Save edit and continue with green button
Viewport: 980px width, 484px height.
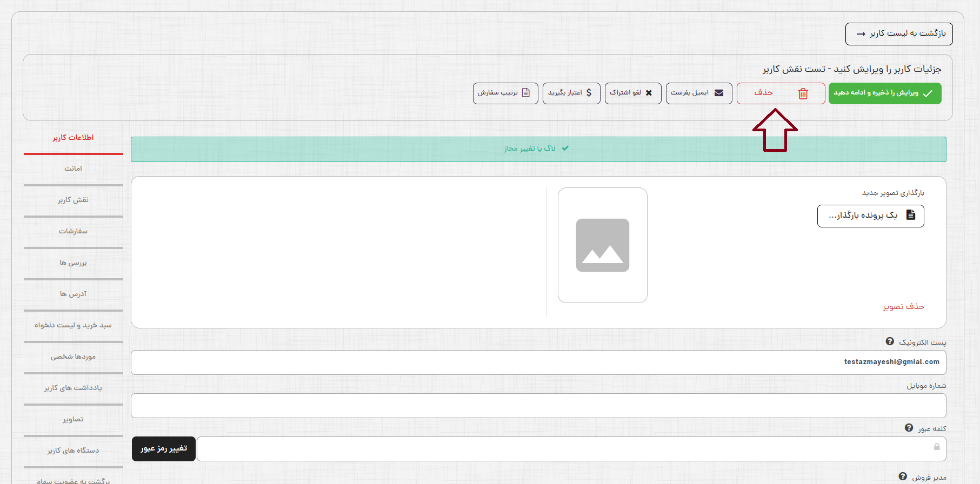(x=884, y=93)
